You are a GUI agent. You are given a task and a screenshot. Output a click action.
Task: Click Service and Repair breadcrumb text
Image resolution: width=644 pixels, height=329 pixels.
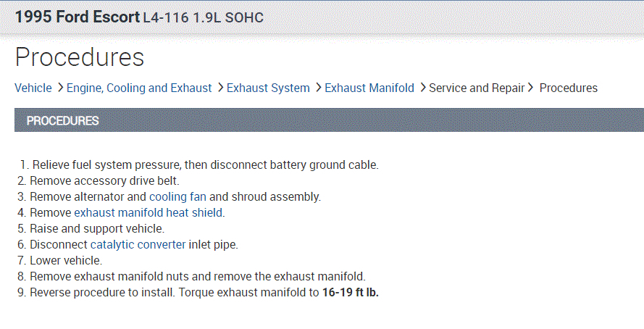[477, 88]
